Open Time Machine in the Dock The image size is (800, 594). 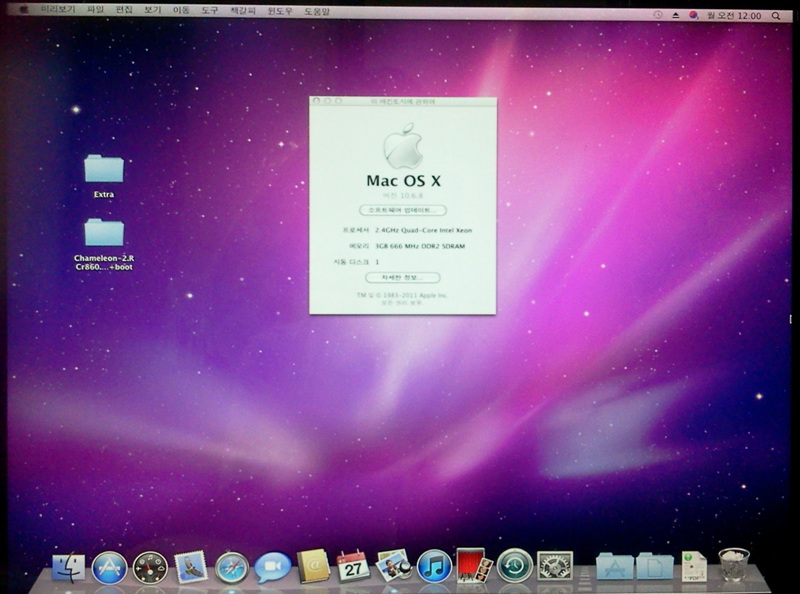(514, 566)
